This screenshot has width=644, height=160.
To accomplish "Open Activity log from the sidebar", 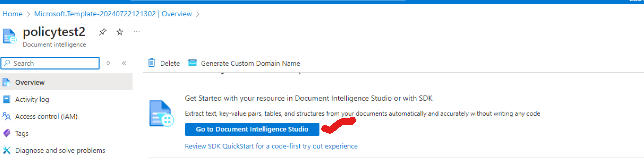I will (x=32, y=99).
